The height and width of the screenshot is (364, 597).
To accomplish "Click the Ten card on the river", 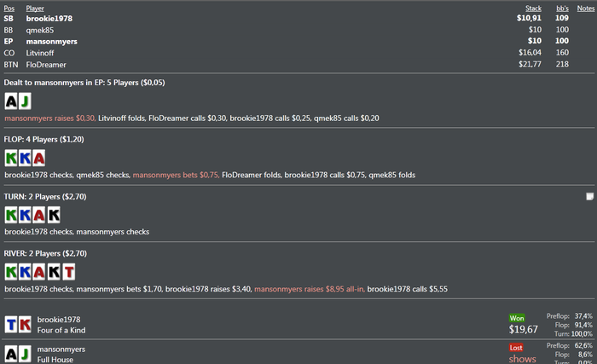I will pos(68,272).
